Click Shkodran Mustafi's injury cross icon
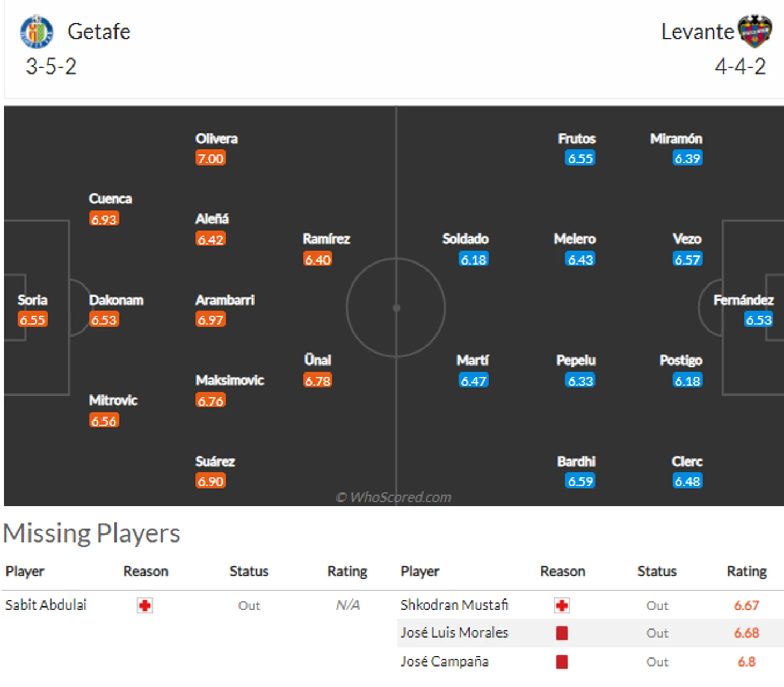Screen dimensions: 784x687 click(x=562, y=606)
